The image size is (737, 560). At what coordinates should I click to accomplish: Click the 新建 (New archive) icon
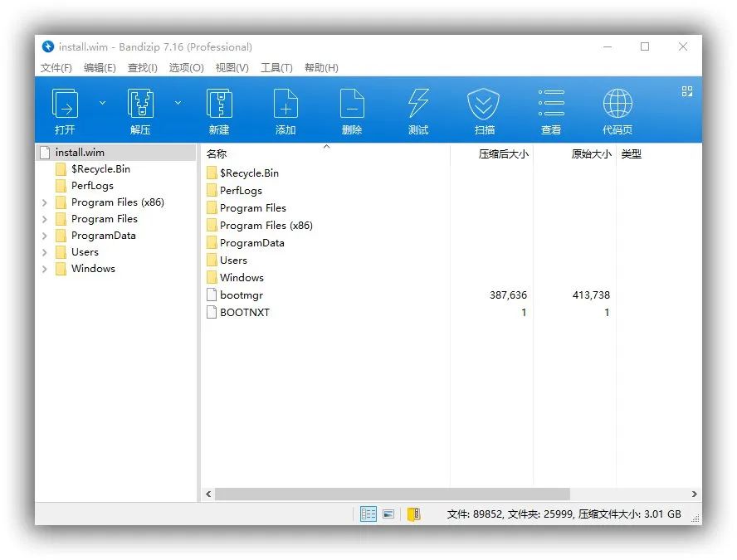pos(219,105)
